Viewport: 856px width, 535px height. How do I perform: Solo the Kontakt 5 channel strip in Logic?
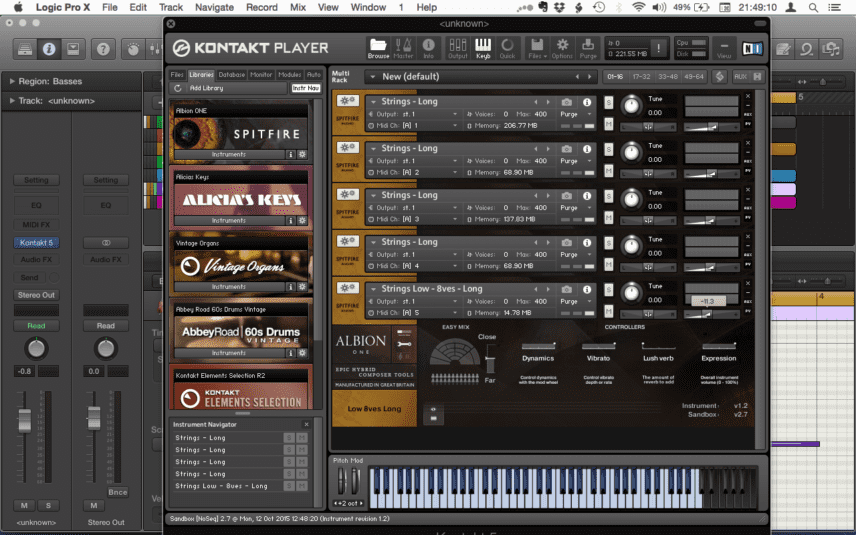point(48,506)
